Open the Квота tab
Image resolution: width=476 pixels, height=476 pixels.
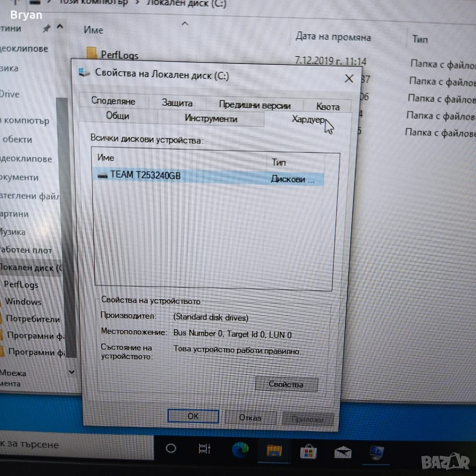pos(328,107)
